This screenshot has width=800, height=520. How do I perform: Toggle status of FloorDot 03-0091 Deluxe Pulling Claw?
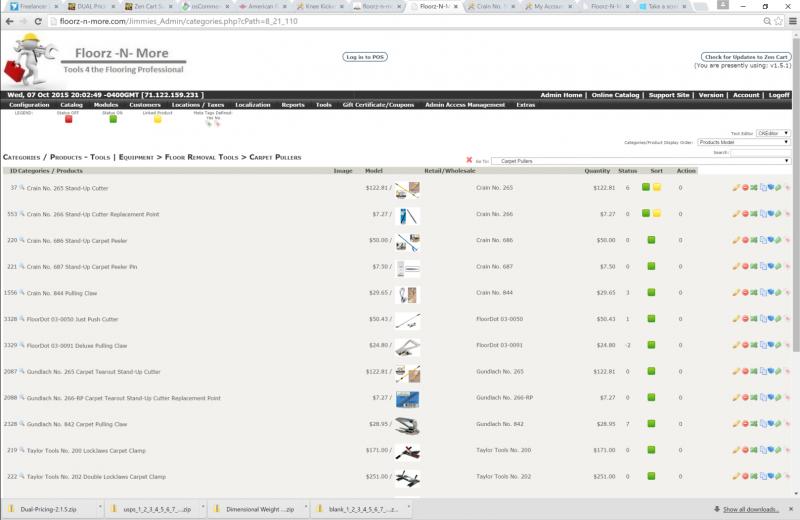[x=652, y=345]
